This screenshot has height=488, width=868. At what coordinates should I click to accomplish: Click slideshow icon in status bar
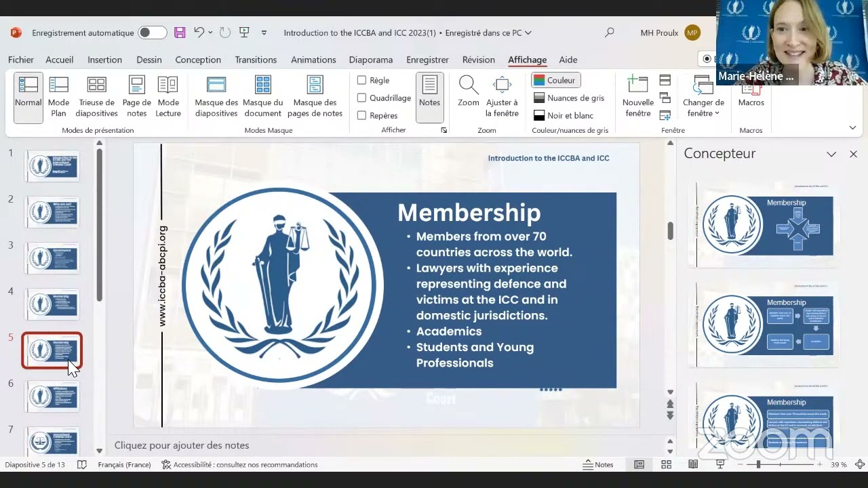720,464
